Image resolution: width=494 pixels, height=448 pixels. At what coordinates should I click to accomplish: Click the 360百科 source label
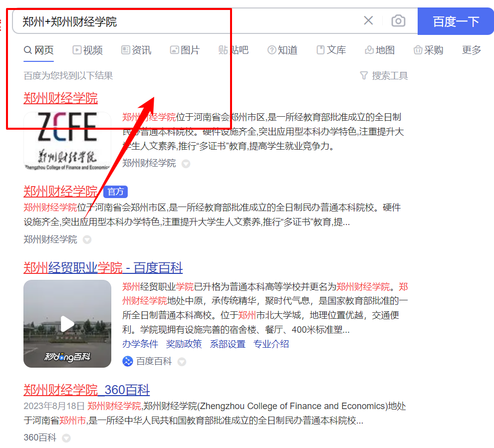point(40,438)
